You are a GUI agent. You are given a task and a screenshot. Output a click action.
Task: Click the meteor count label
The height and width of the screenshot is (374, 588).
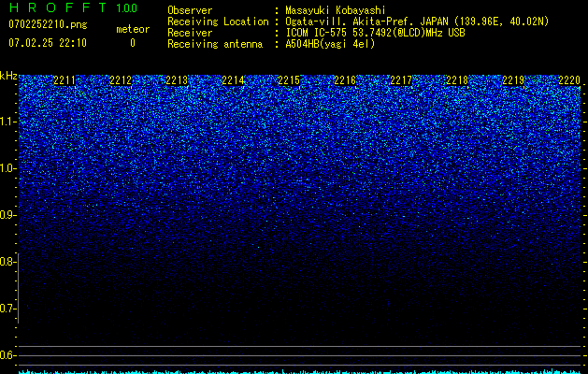tap(133, 29)
